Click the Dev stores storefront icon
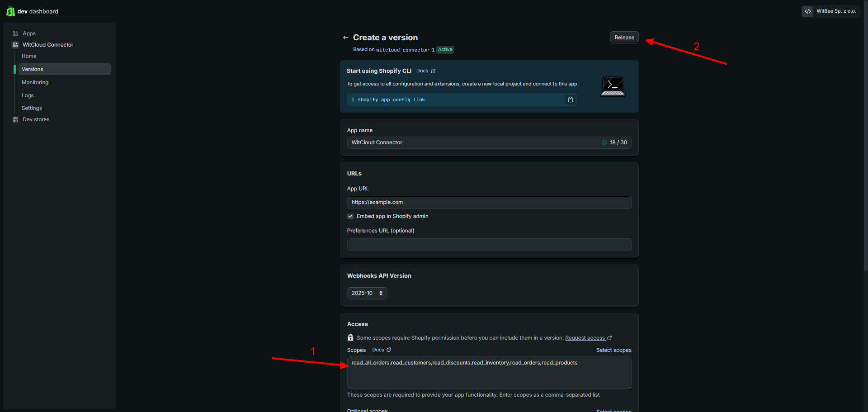 pos(15,119)
